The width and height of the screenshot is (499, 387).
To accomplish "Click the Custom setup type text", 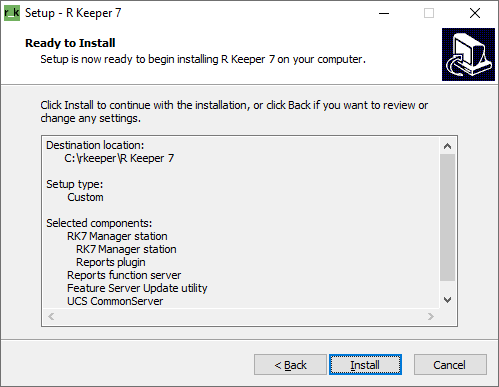I will 85,197.
